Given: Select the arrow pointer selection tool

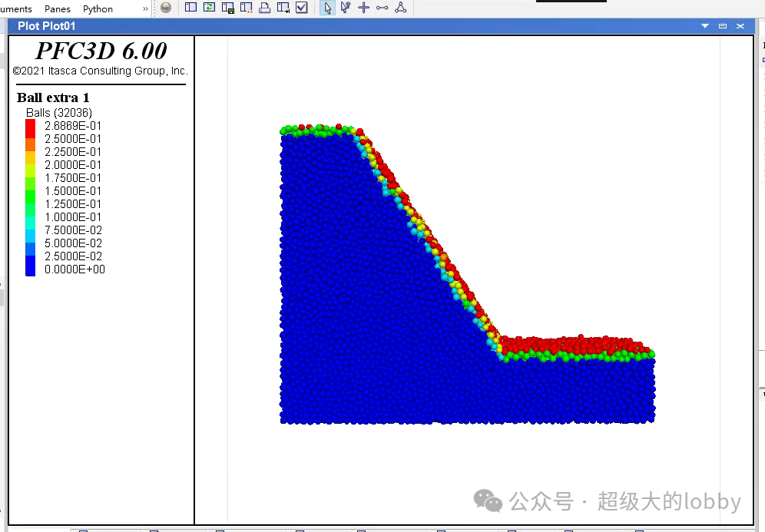Looking at the screenshot, I should (x=327, y=8).
